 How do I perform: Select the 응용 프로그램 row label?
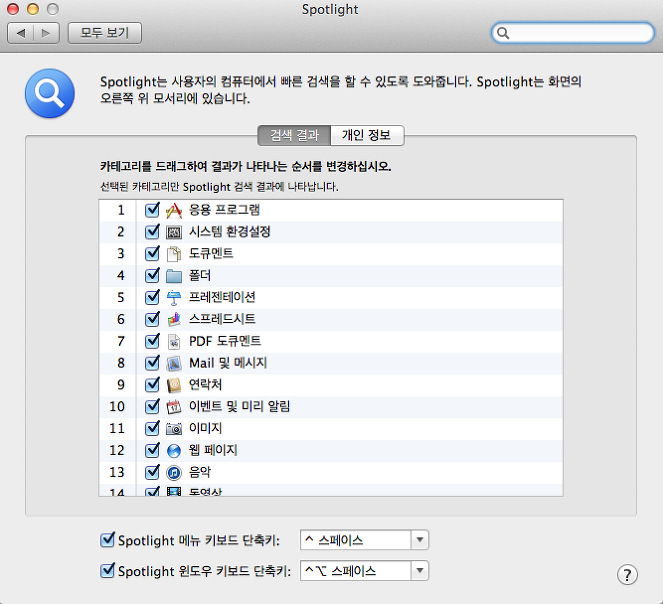click(x=224, y=210)
